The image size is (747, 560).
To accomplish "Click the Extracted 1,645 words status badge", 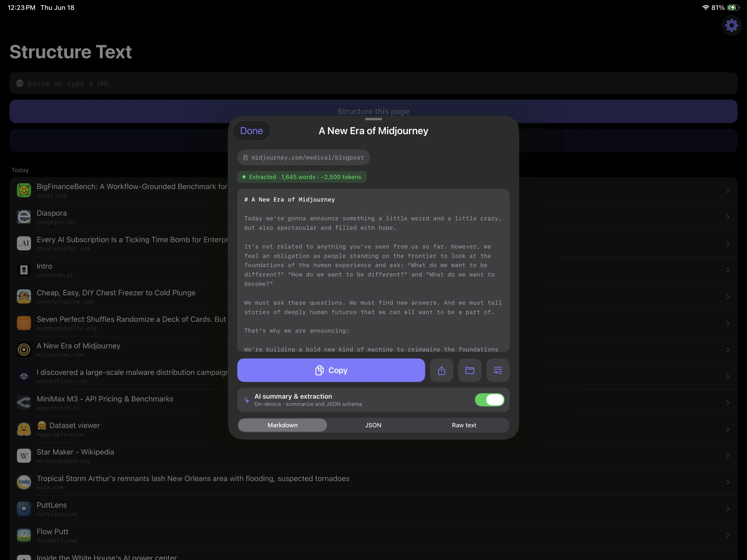I will pyautogui.click(x=302, y=177).
